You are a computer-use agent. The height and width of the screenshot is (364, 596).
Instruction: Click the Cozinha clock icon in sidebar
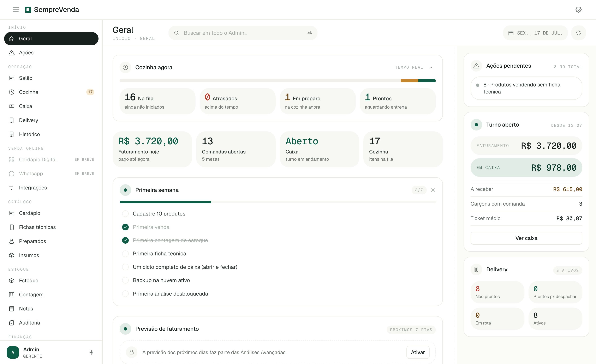click(x=12, y=92)
